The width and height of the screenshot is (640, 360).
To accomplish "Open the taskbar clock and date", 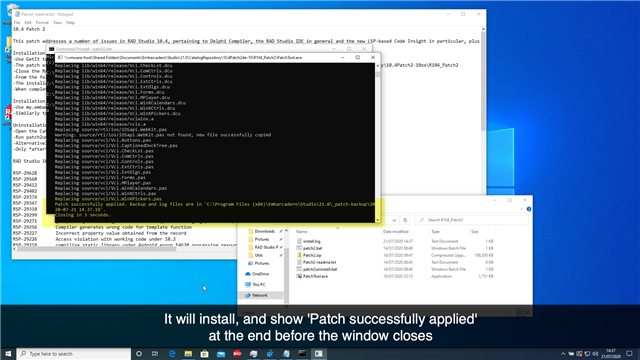I will point(611,353).
